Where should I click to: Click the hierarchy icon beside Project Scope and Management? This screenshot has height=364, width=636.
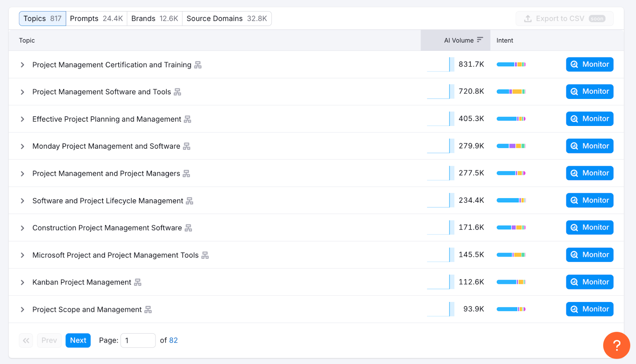pos(148,310)
